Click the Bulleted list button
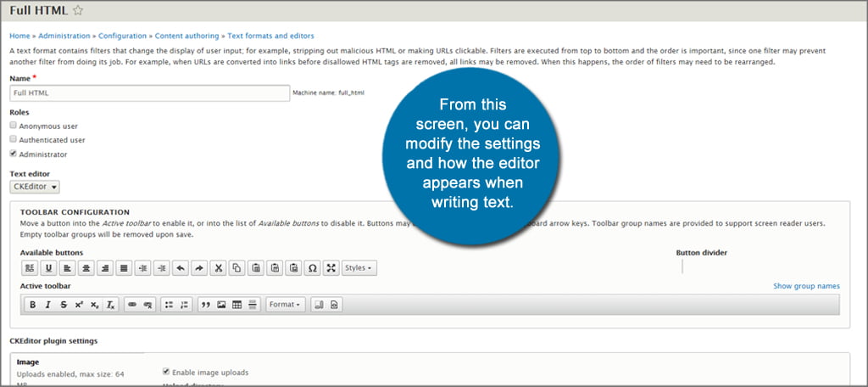 170,305
